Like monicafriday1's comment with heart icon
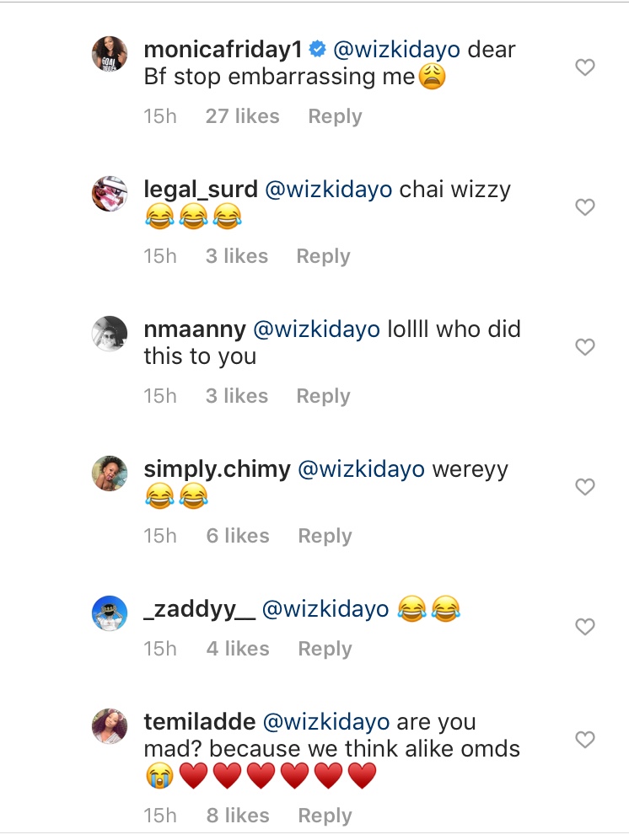This screenshot has width=629, height=840. click(585, 67)
